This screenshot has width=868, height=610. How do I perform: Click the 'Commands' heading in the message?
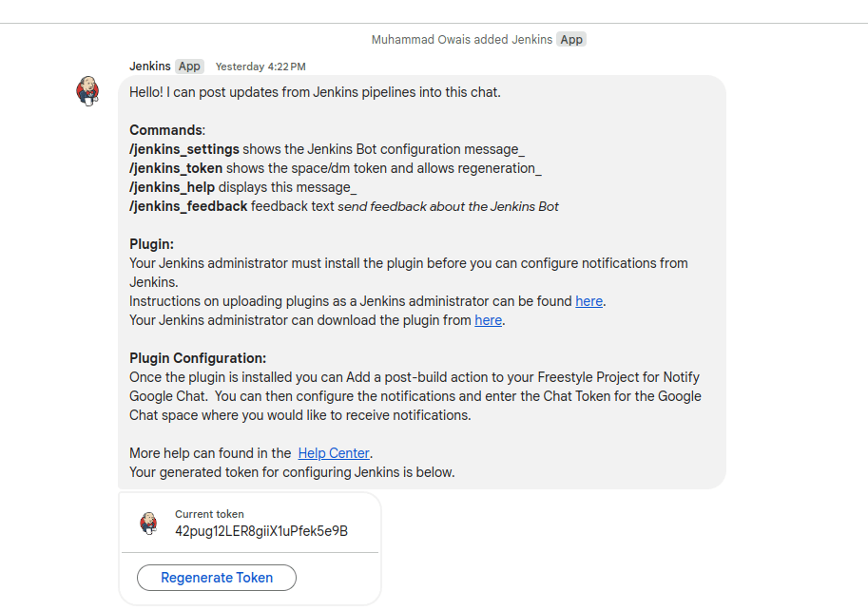[x=165, y=130]
